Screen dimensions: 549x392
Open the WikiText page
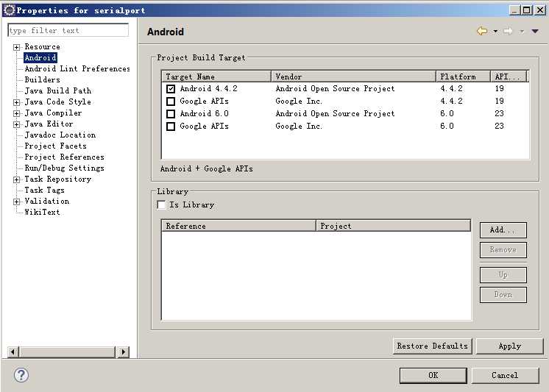pyautogui.click(x=43, y=212)
